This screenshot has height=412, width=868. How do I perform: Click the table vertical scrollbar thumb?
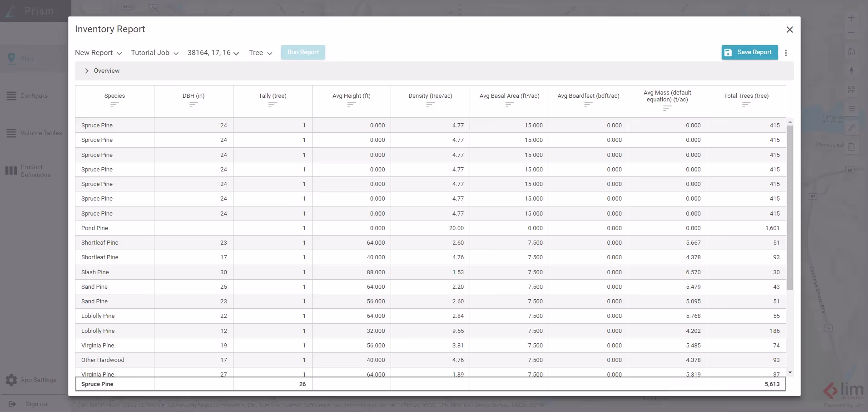790,207
